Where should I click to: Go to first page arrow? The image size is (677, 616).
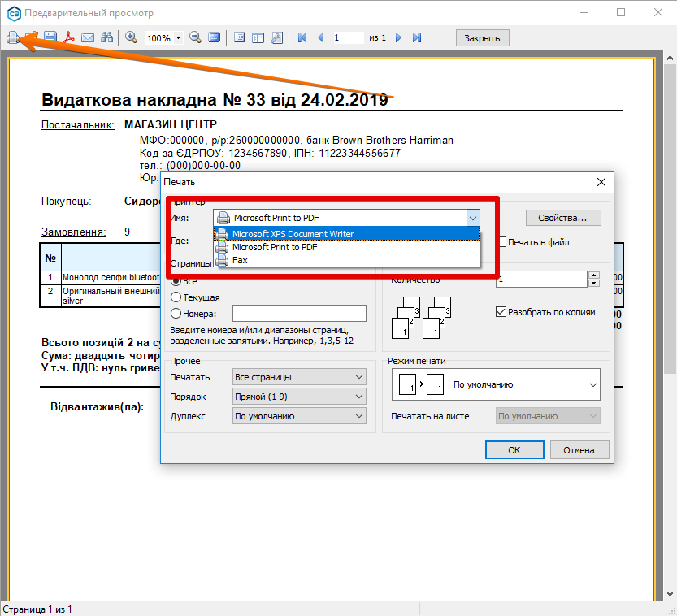click(x=302, y=37)
